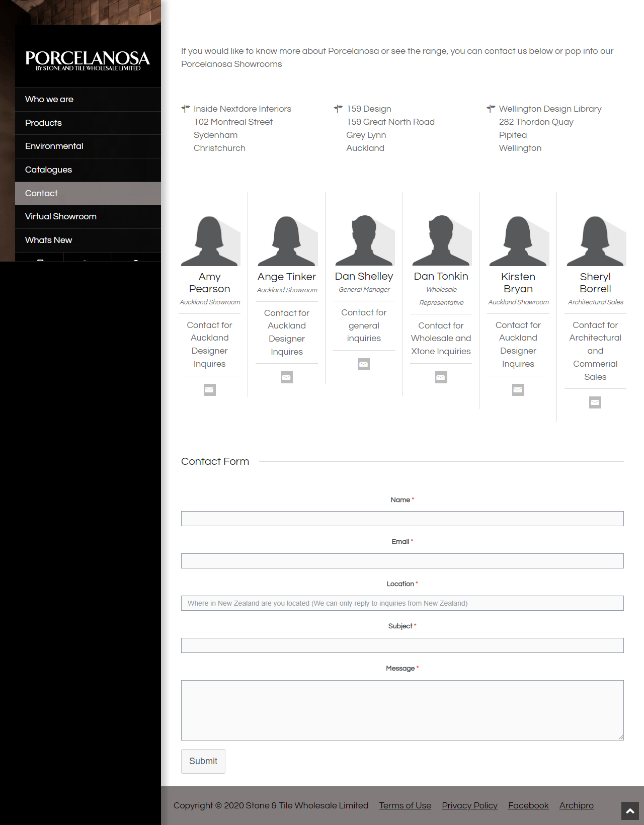Click the 159 Great North Road address

click(390, 122)
